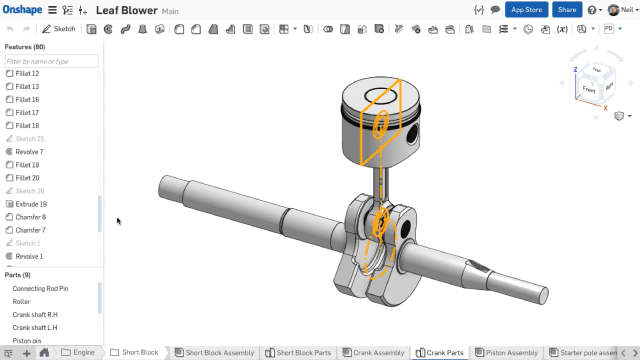
Task: Select Revolve 1 feature
Action: (29, 256)
